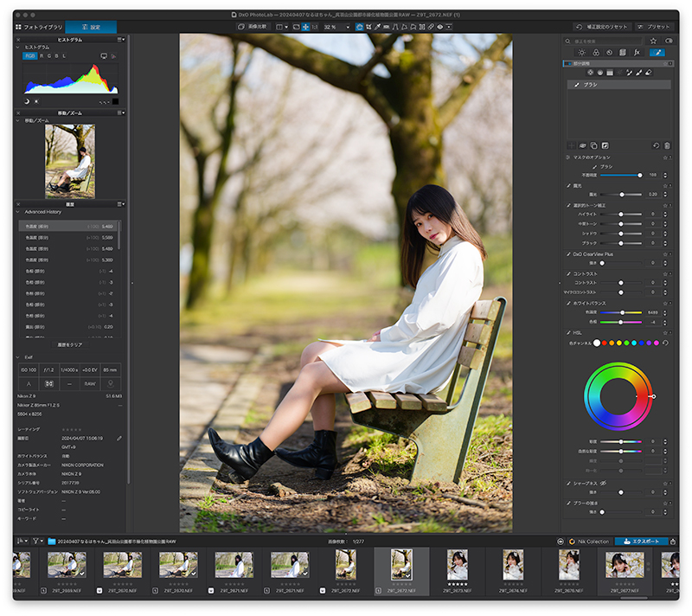Open the fx effects tab
The height and width of the screenshot is (616, 692).
point(638,53)
